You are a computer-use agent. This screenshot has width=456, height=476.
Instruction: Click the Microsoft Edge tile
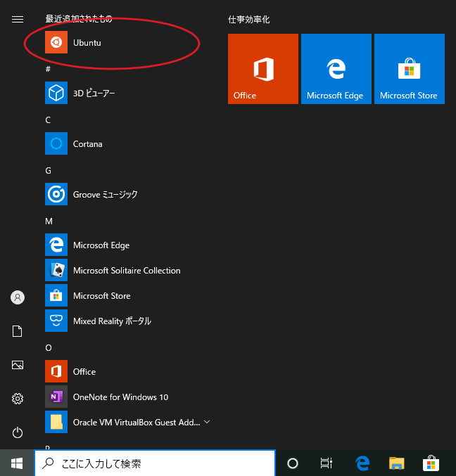click(336, 69)
